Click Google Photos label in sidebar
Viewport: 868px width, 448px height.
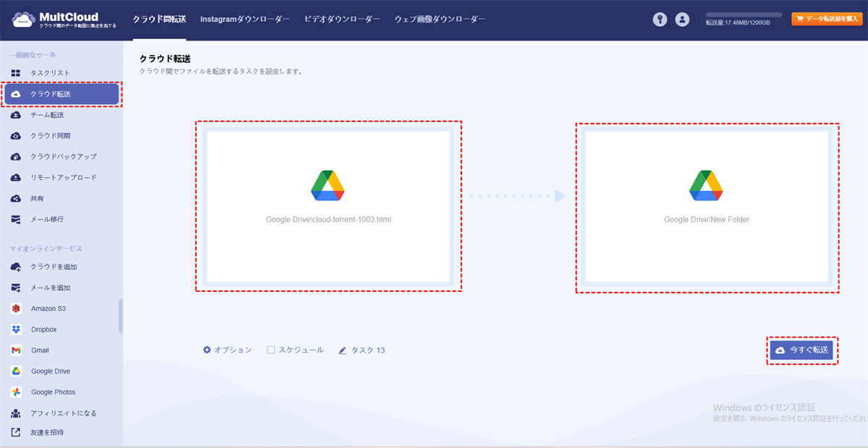coord(53,392)
